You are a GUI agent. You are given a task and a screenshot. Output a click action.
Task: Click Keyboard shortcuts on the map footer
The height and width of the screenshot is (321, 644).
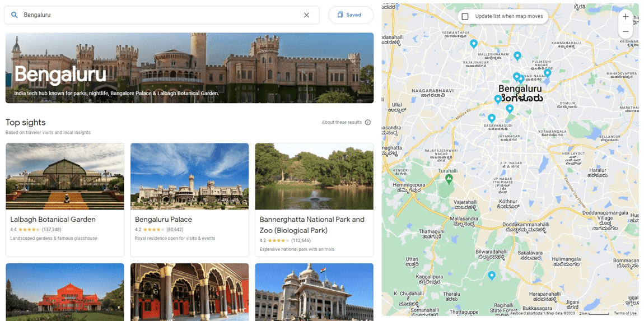[x=525, y=313]
